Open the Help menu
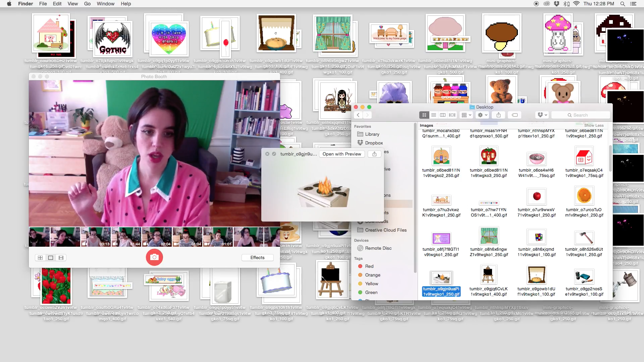 126,4
